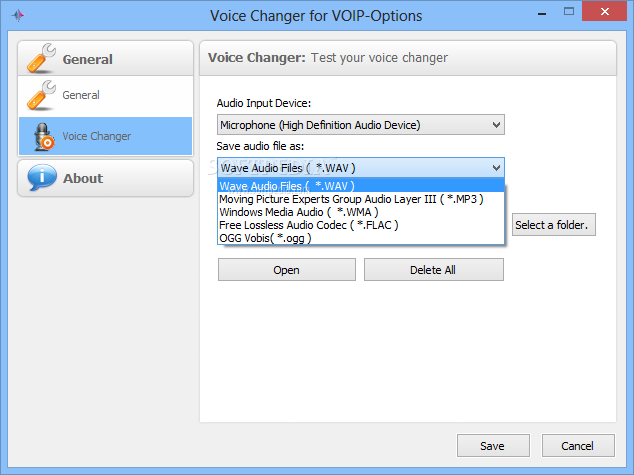Viewport: 634px width, 475px height.
Task: Click the wrench icon in General header
Action: [x=41, y=58]
